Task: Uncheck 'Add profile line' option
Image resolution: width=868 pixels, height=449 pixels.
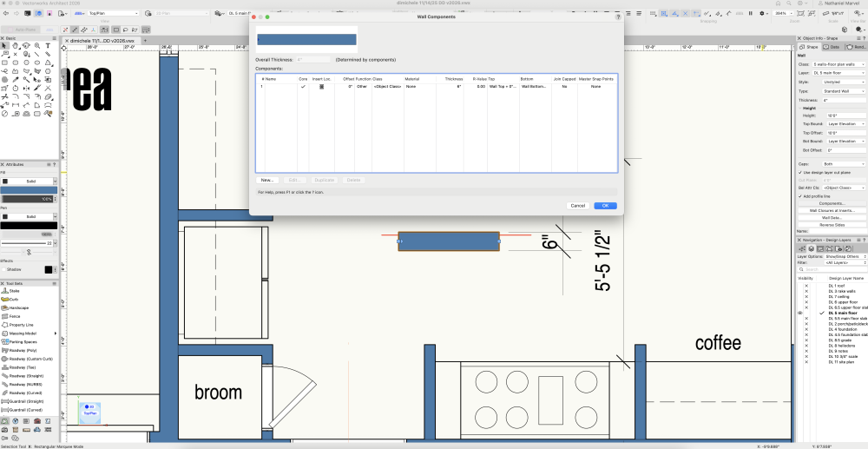Action: 799,196
